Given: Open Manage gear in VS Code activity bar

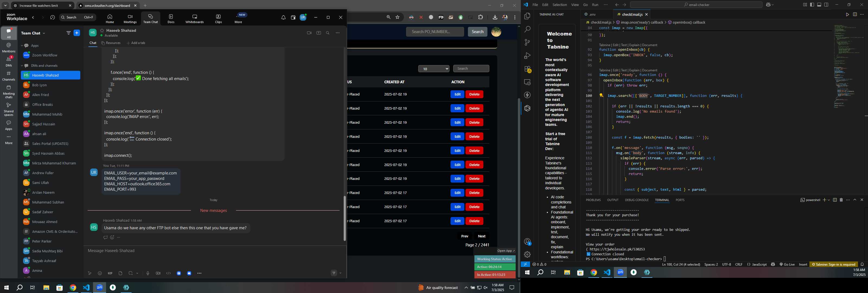Looking at the screenshot, I should pyautogui.click(x=527, y=254).
